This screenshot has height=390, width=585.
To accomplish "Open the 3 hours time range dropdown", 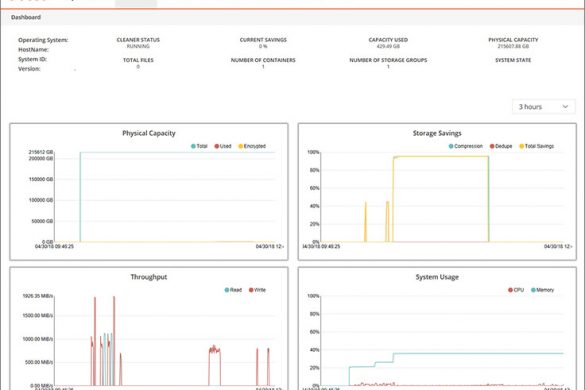I will (x=543, y=107).
